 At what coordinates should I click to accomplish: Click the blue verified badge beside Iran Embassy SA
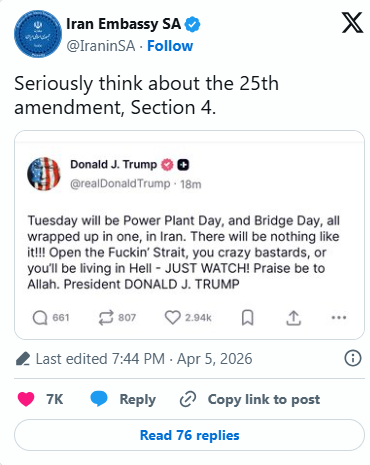pyautogui.click(x=192, y=24)
